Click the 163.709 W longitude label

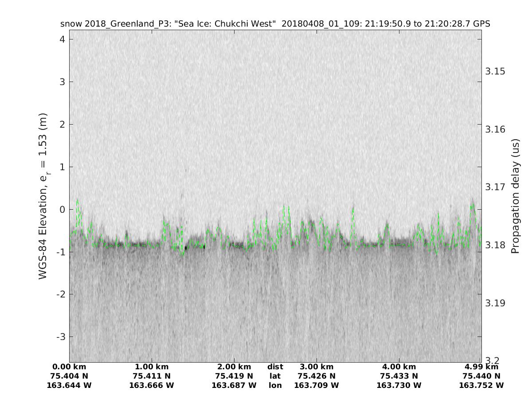pos(317,385)
